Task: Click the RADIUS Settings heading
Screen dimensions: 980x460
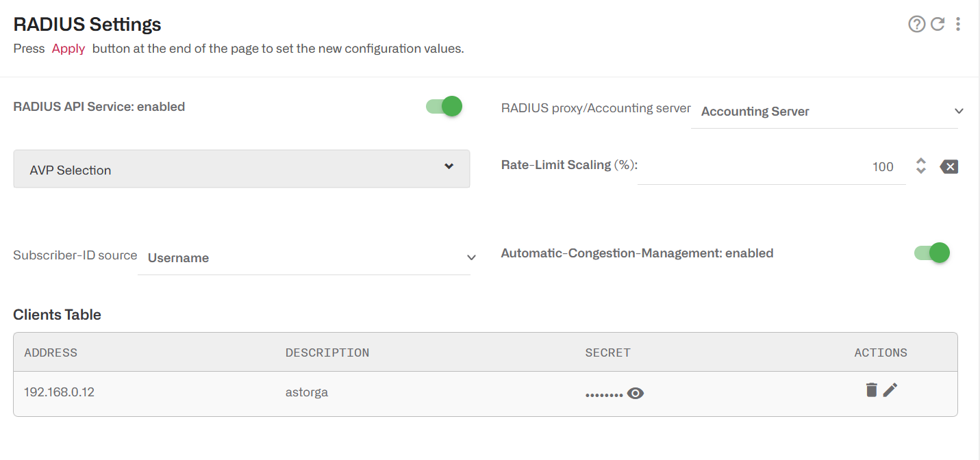Action: pos(87,24)
